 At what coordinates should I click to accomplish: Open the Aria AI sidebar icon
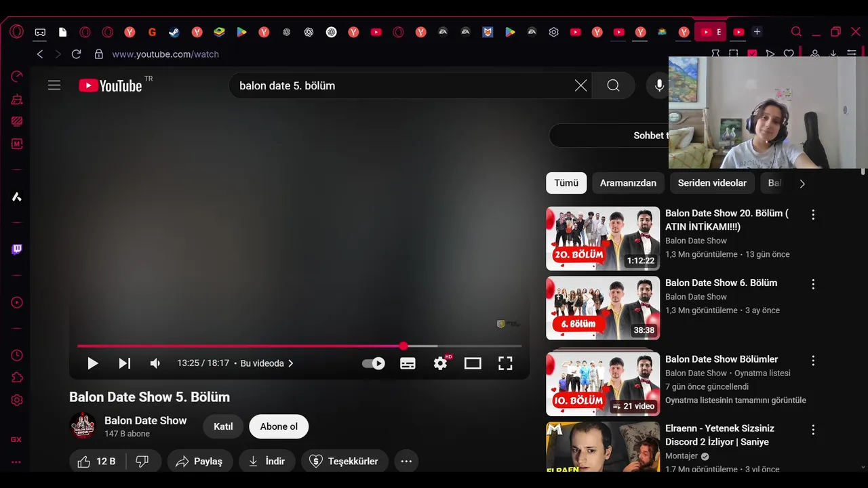pyautogui.click(x=17, y=197)
